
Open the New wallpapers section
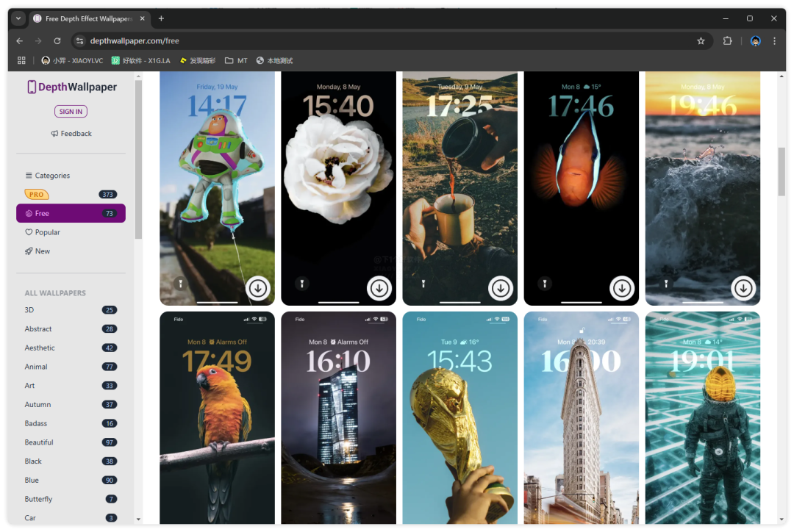tap(42, 251)
